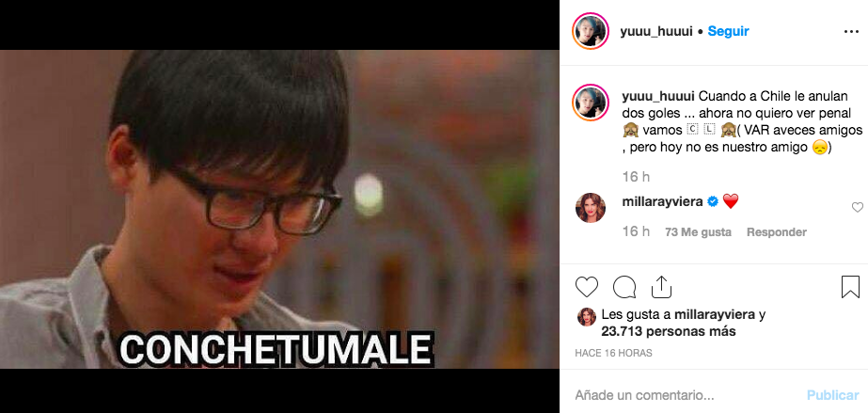Like the post with the heart icon

tap(587, 287)
